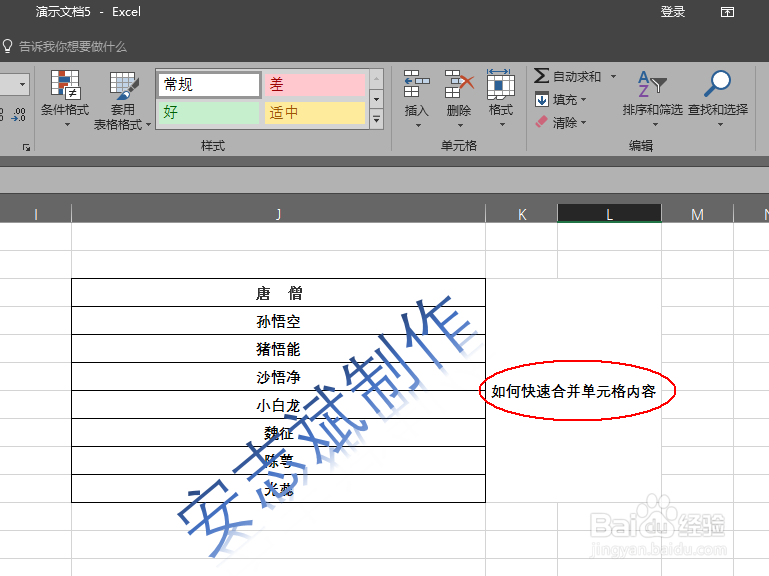
Task: Open the Conditional Formatting icon (条件格式)
Action: (65, 85)
